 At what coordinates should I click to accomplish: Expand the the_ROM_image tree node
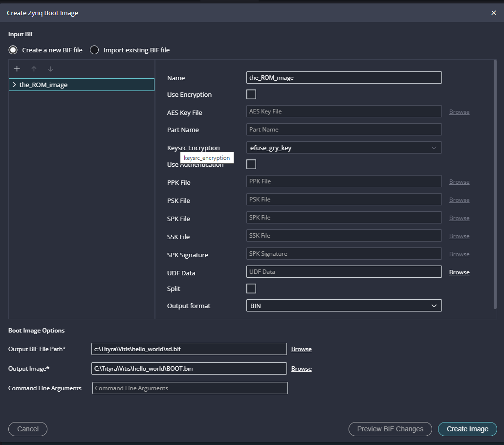[x=14, y=85]
